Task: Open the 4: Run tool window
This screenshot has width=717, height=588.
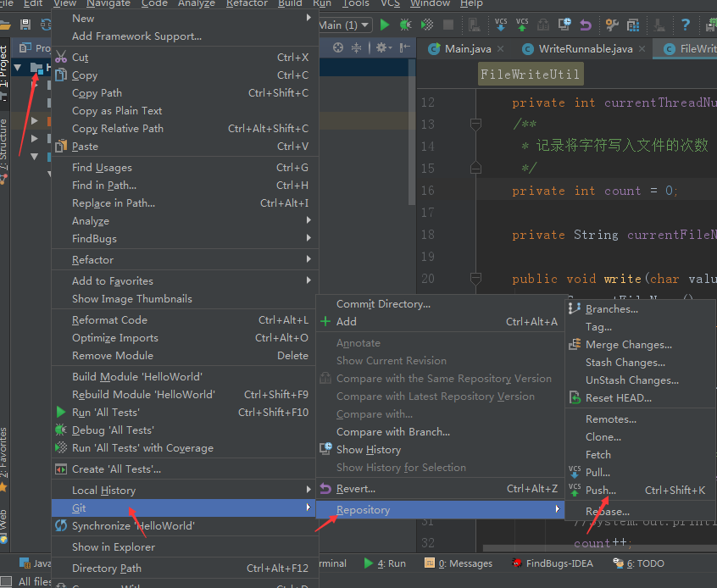Action: pyautogui.click(x=385, y=563)
